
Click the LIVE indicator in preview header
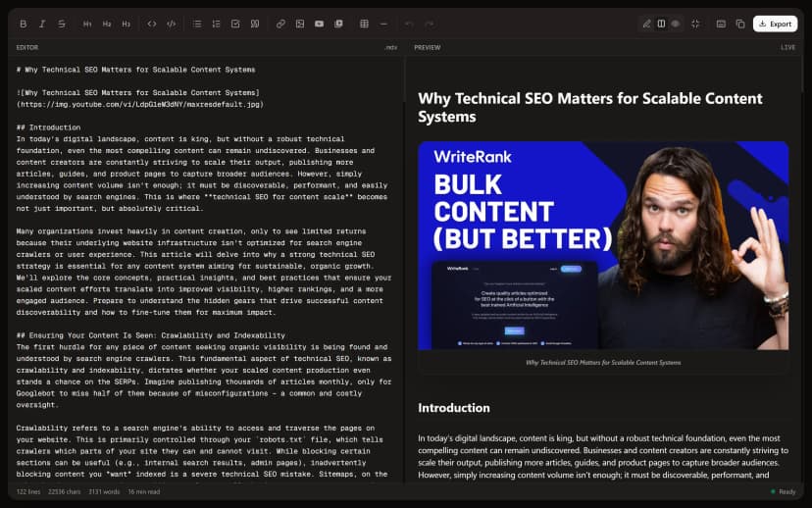pyautogui.click(x=787, y=48)
